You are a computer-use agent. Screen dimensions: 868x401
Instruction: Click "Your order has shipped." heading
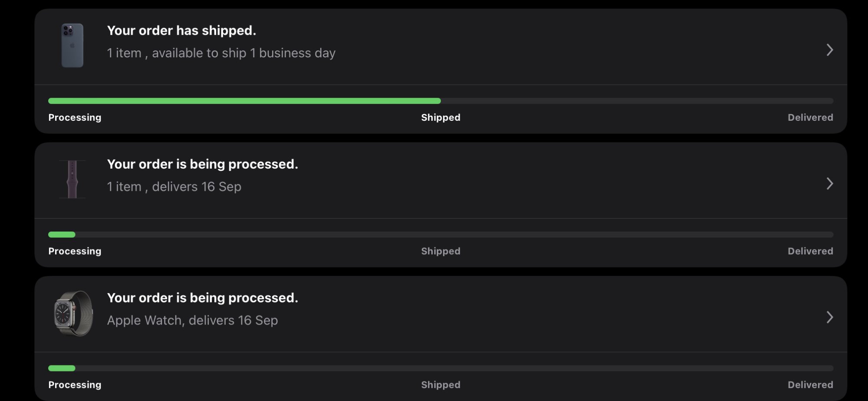tap(181, 30)
